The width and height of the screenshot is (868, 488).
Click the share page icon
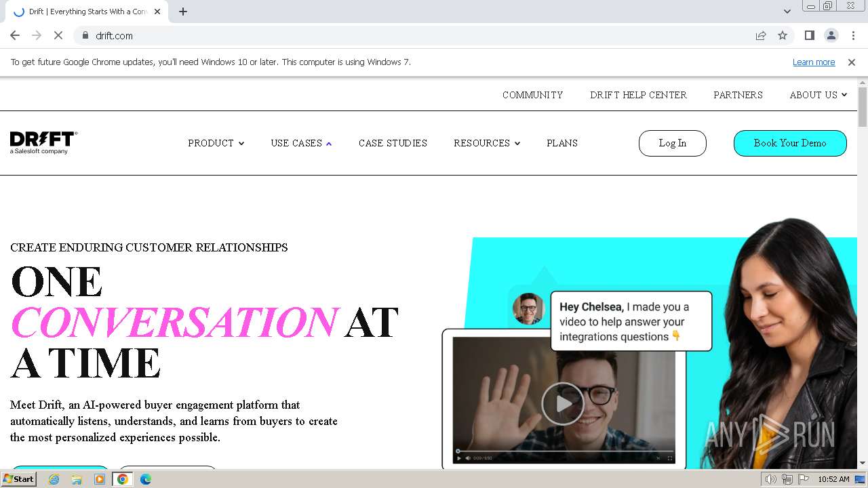pos(761,35)
